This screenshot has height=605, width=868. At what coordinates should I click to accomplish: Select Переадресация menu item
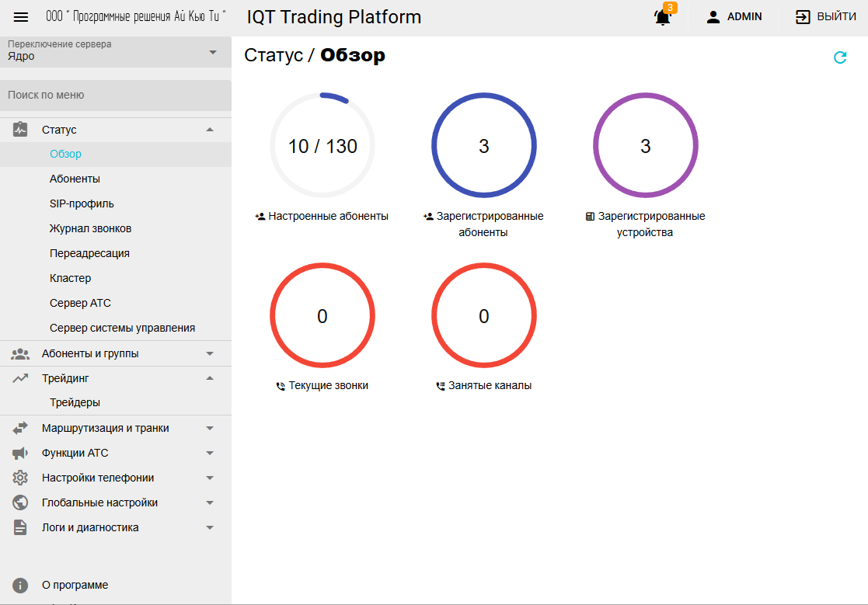(116, 253)
